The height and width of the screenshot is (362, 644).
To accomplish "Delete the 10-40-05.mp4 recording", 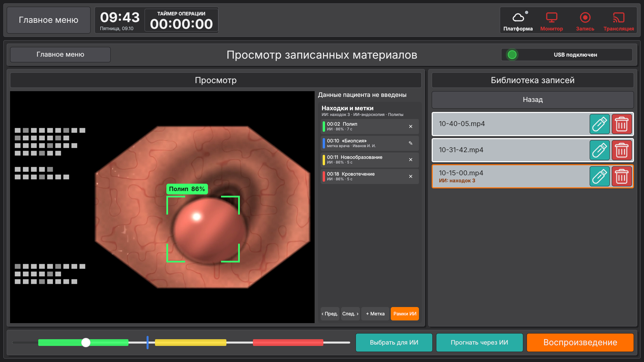I will 622,124.
